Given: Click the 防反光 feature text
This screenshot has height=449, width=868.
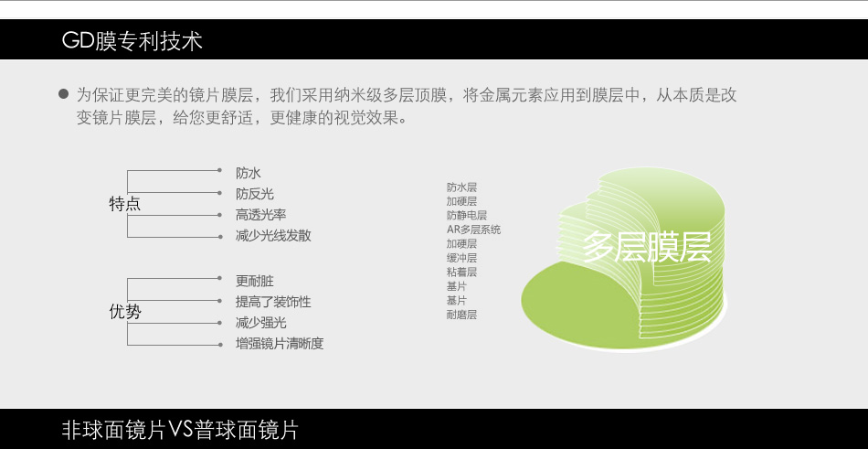Looking at the screenshot, I should pos(254,194).
